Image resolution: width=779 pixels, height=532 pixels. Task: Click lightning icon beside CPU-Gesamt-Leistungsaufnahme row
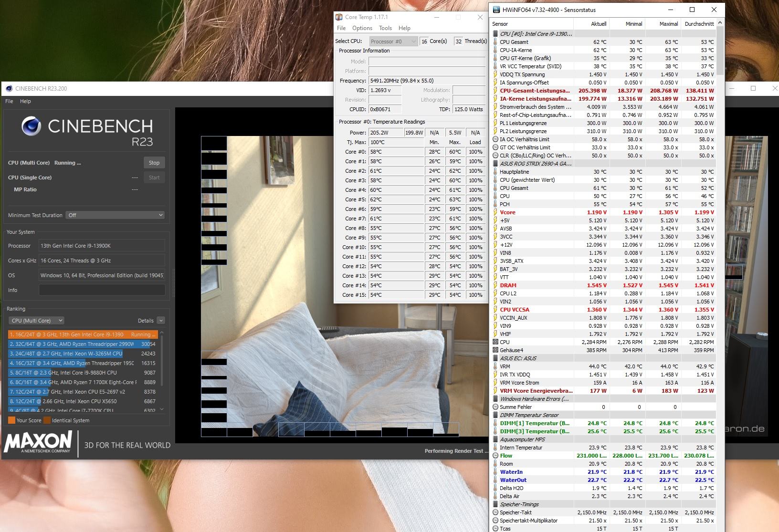tap(495, 91)
